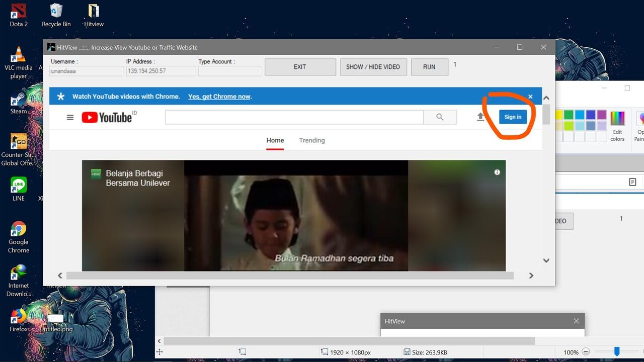Open Internet Download Manager shortcut

pos(19,281)
